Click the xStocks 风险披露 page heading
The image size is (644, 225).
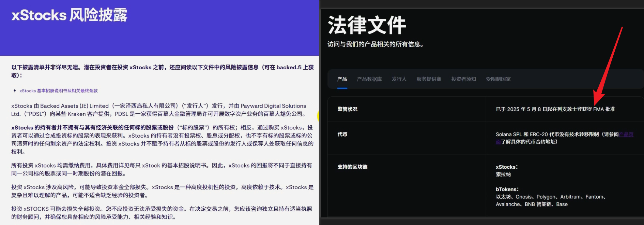click(x=69, y=15)
